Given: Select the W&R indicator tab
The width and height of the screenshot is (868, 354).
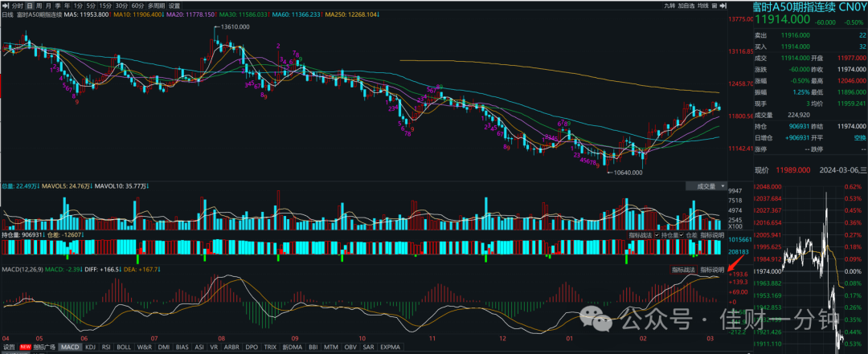Looking at the screenshot, I should pyautogui.click(x=145, y=347).
